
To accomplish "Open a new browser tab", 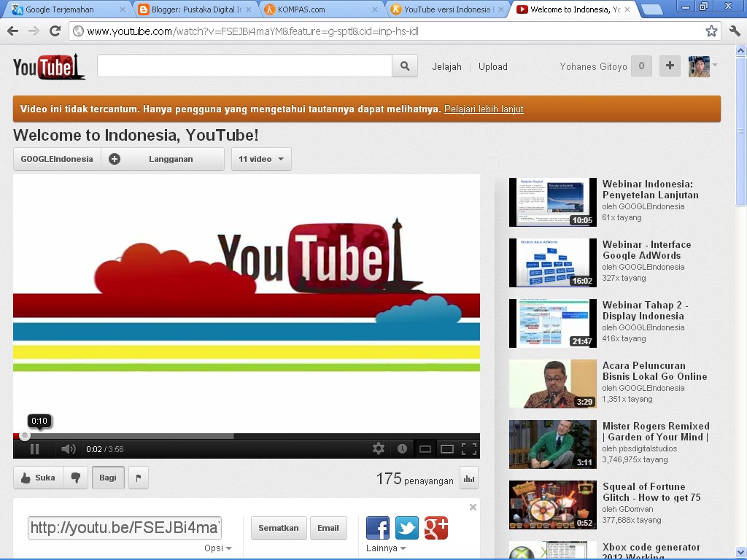I will point(651,9).
